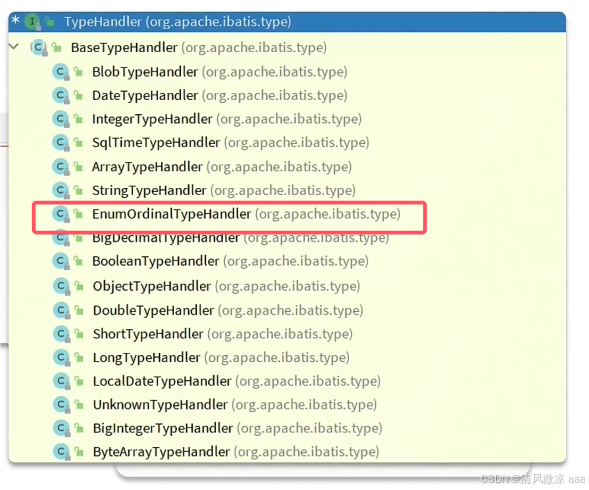Click the green lock icon beside ByteArrayTypeHandler
Screen dimensions: 589x490
[79, 451]
